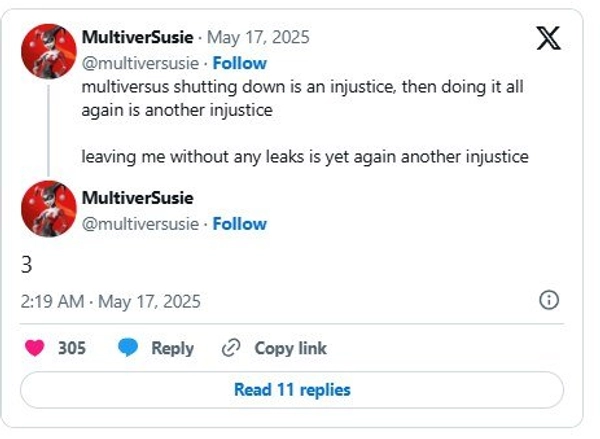The height and width of the screenshot is (439, 600).
Task: Click the X logo in the tweet corner
Action: 547,41
